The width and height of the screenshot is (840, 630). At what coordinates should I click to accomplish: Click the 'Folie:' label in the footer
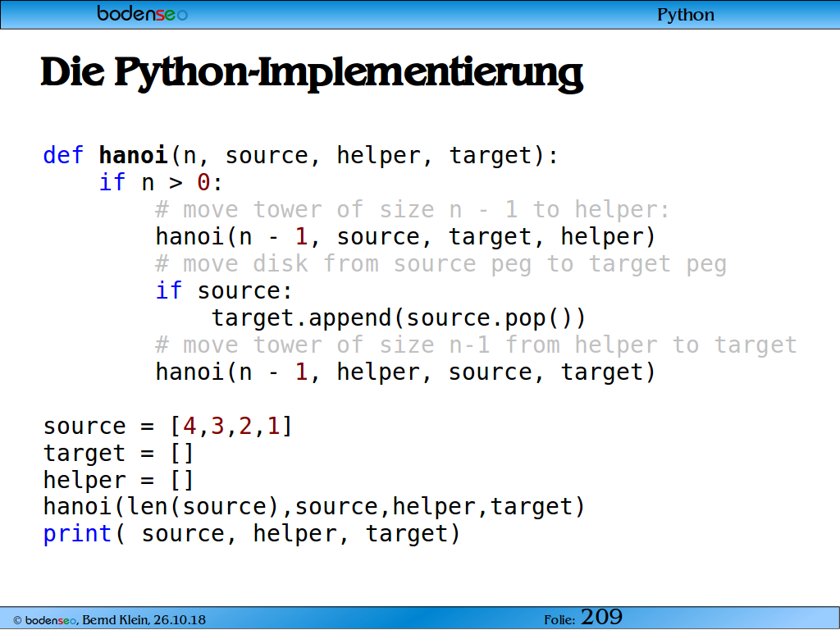tap(559, 620)
